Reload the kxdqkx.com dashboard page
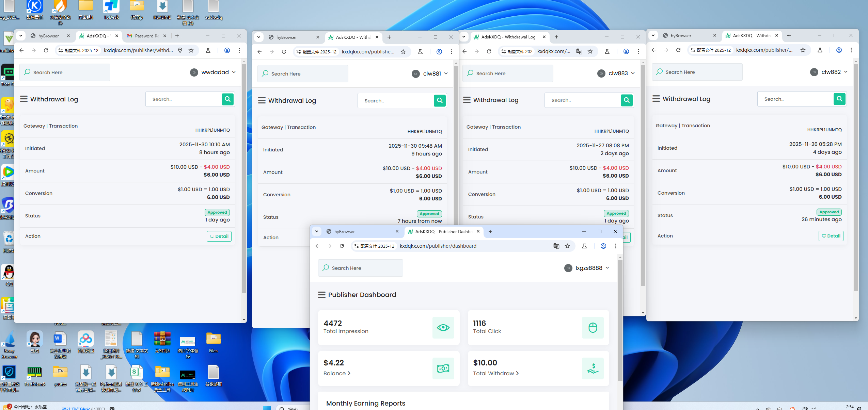 [x=342, y=246]
